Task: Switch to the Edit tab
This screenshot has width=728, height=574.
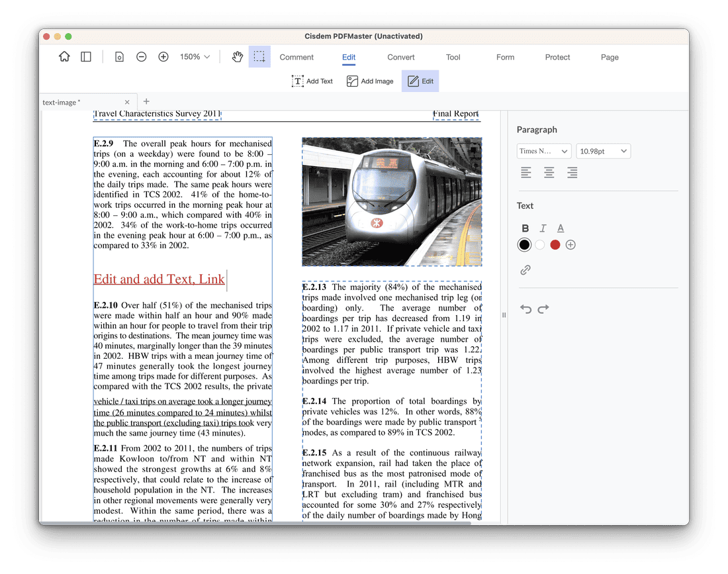Action: click(x=349, y=57)
